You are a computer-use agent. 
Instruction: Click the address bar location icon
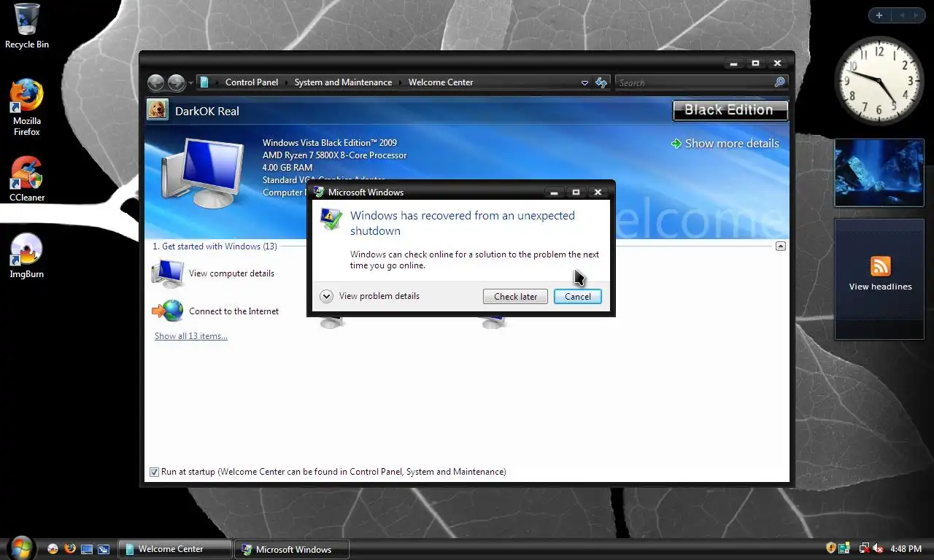205,82
